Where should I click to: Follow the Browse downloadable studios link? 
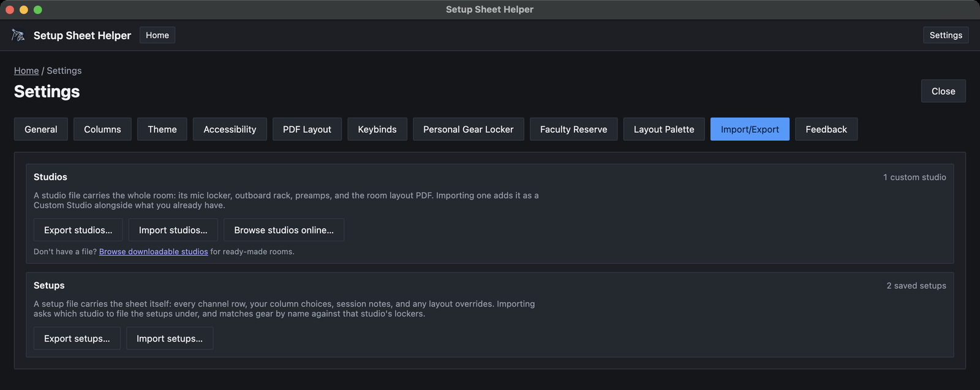(154, 252)
